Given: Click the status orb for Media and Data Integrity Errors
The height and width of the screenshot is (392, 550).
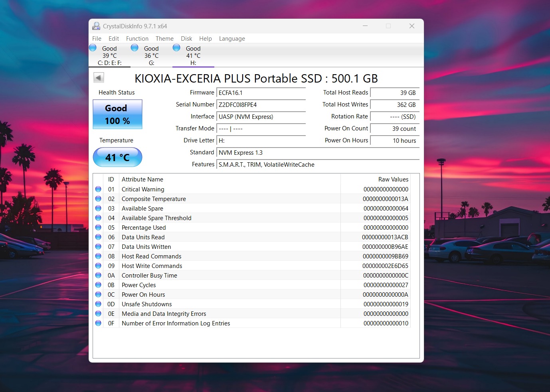Looking at the screenshot, I should [x=98, y=313].
